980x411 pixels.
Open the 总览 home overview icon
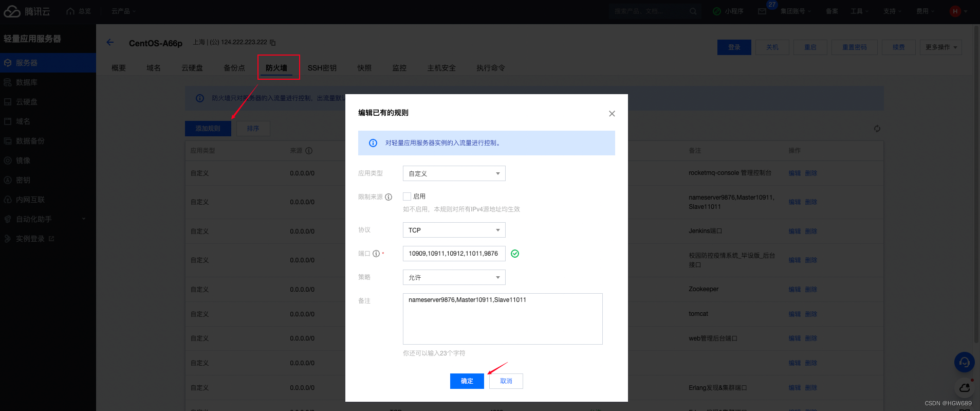pyautogui.click(x=71, y=11)
